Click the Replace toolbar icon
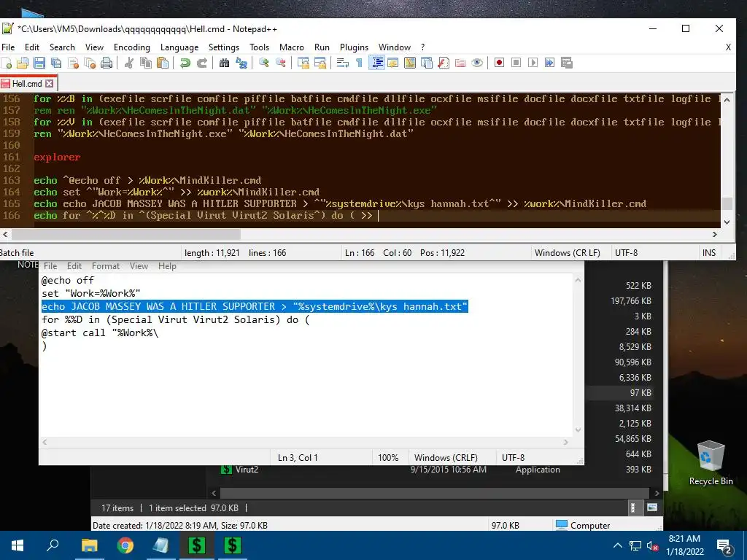747x560 pixels. click(x=241, y=63)
